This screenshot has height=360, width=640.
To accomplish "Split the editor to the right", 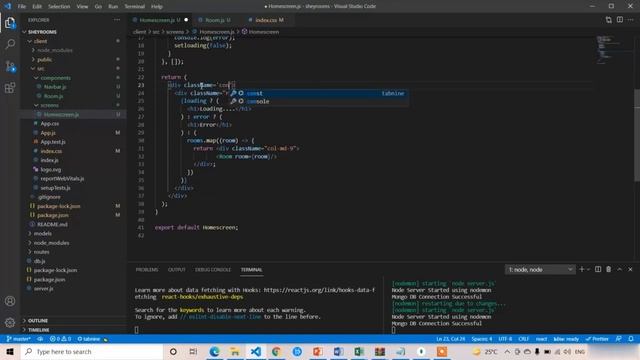I will [620, 20].
